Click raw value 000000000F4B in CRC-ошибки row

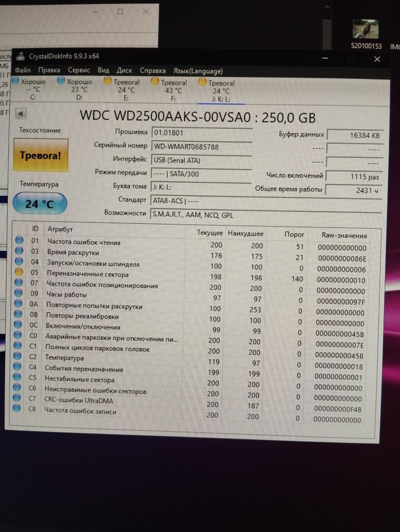point(338,409)
